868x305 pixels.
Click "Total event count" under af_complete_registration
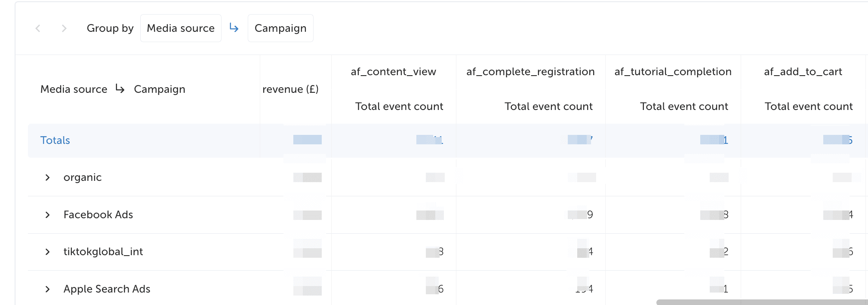(548, 107)
